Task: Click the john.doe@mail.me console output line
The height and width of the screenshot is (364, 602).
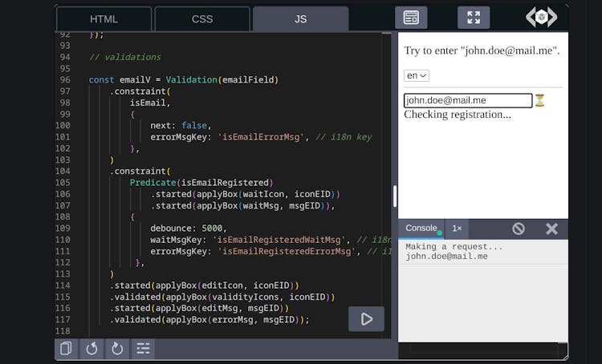Action: tap(446, 257)
